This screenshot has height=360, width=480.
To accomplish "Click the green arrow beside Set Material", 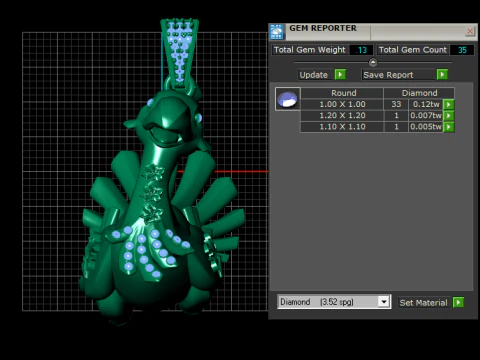I will click(458, 303).
